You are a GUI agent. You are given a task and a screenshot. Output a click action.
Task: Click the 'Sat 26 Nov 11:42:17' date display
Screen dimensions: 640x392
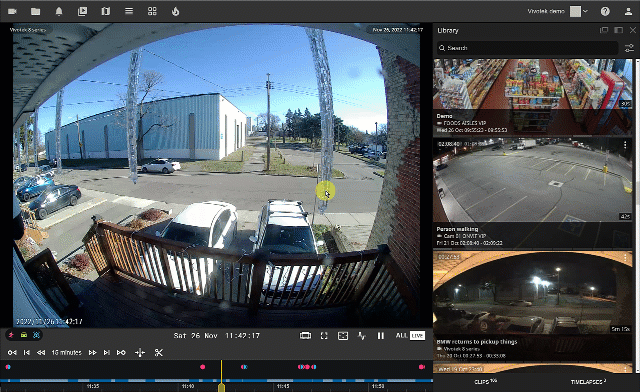(x=217, y=336)
